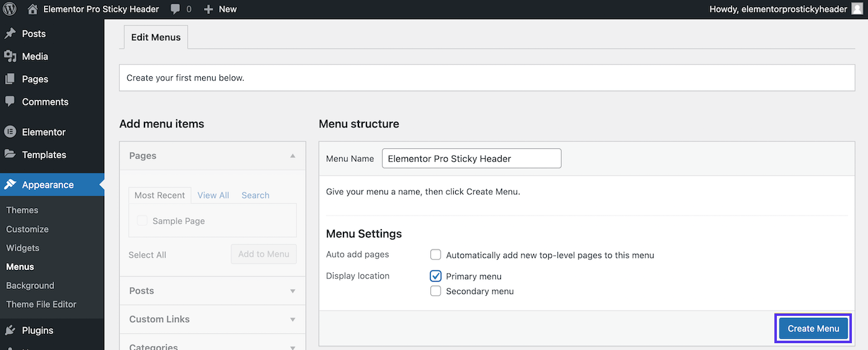This screenshot has height=350, width=868.
Task: Click the Menu Name text field
Action: [471, 158]
